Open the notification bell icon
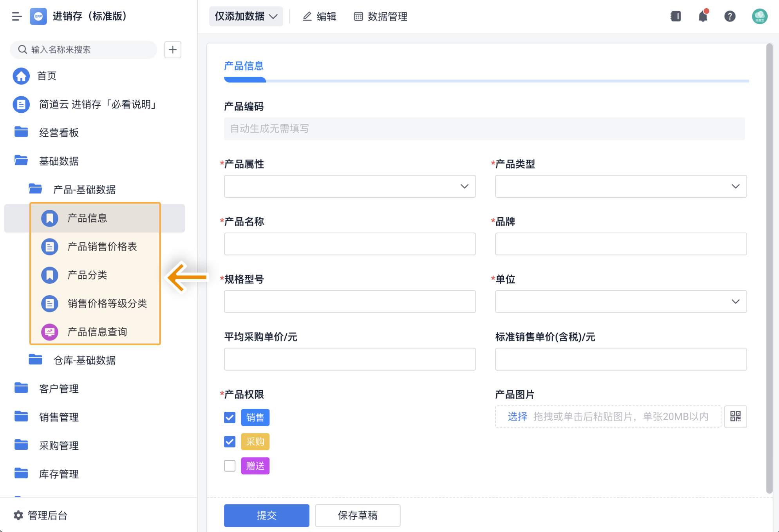This screenshot has height=532, width=779. 703,16
